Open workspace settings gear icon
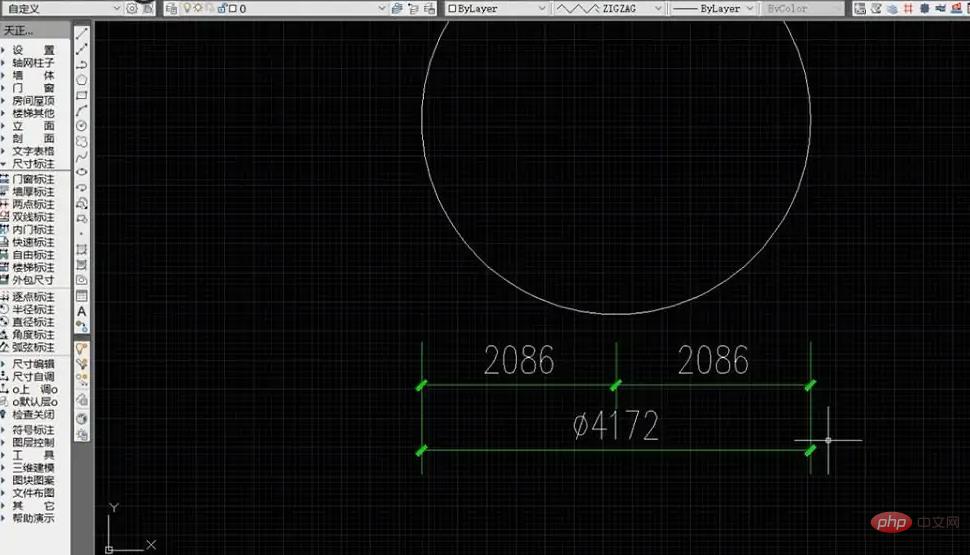970x555 pixels. pos(132,8)
